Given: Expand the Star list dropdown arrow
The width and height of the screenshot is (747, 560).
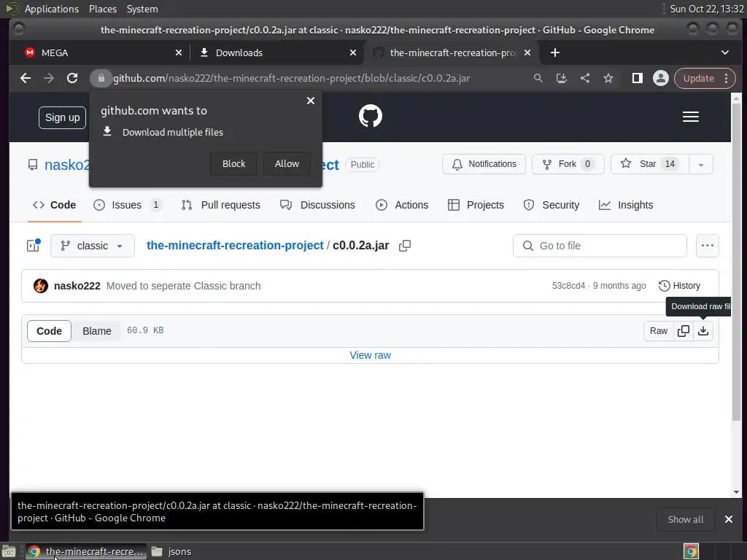Looking at the screenshot, I should (x=701, y=164).
